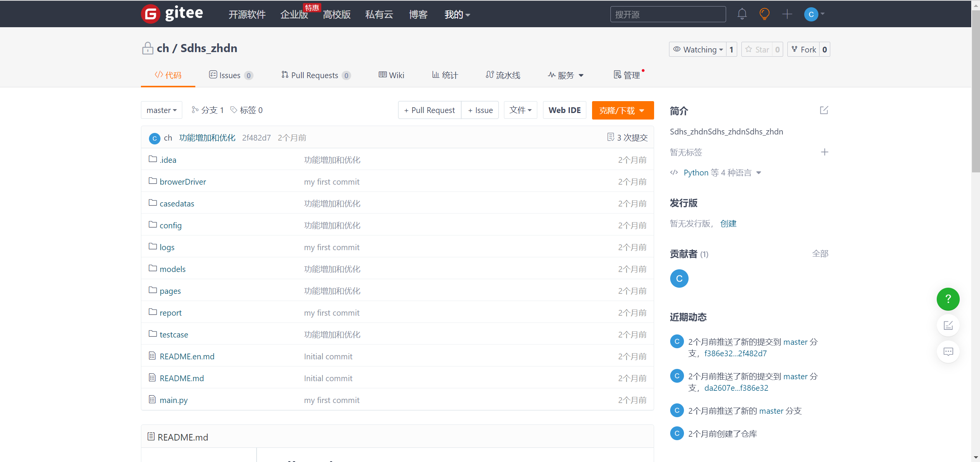Open the 管理 tab
The image size is (980, 462).
pyautogui.click(x=627, y=75)
